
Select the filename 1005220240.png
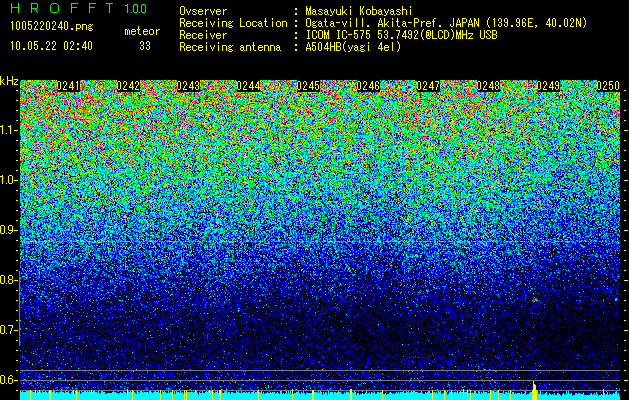pyautogui.click(x=52, y=26)
